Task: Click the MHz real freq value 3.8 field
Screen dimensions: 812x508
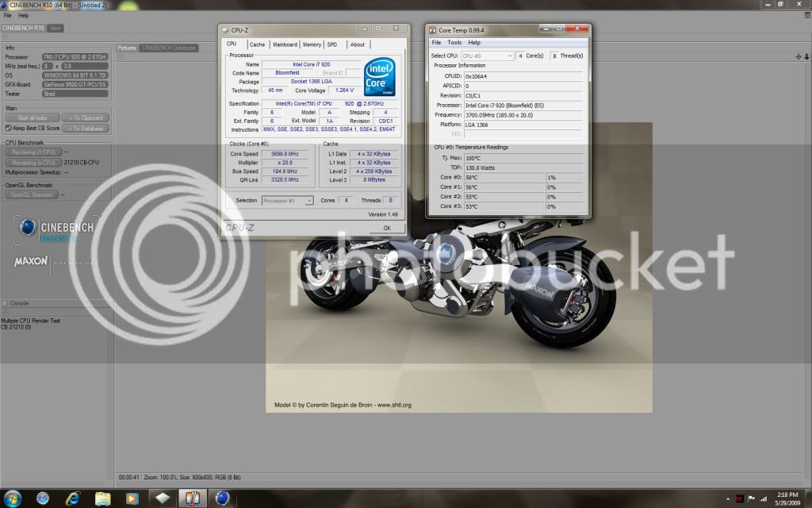Action: 84,67
